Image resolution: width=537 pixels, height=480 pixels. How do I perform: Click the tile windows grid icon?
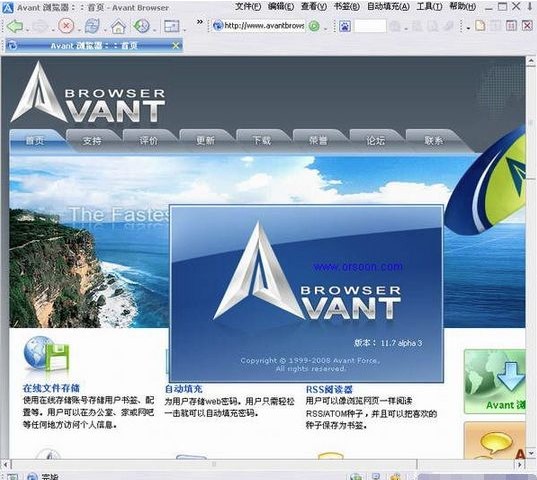pos(511,26)
